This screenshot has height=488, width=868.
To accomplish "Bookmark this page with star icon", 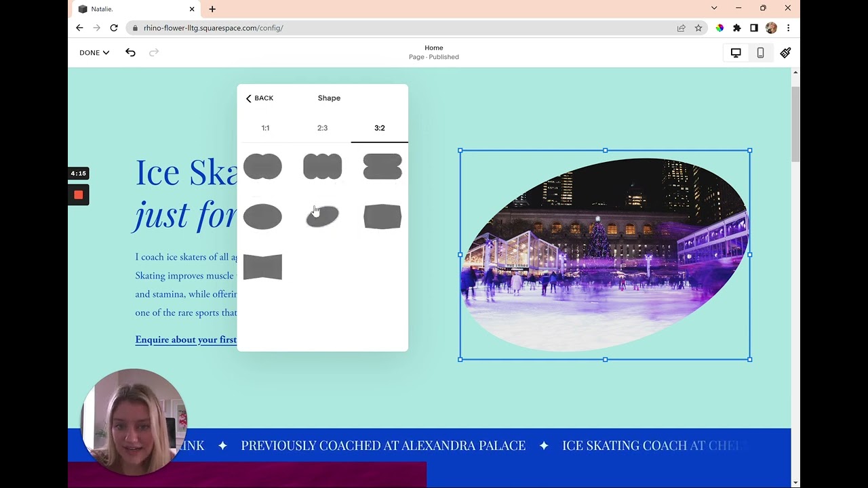I will [698, 28].
